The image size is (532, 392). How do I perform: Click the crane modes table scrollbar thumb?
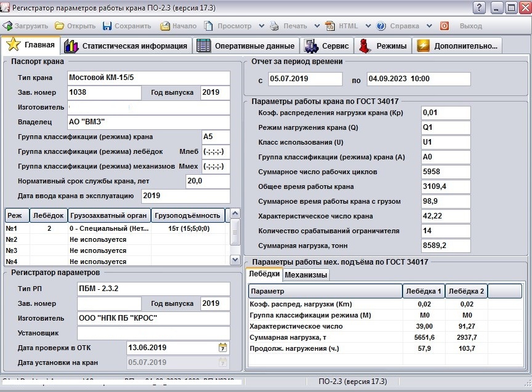click(x=235, y=232)
